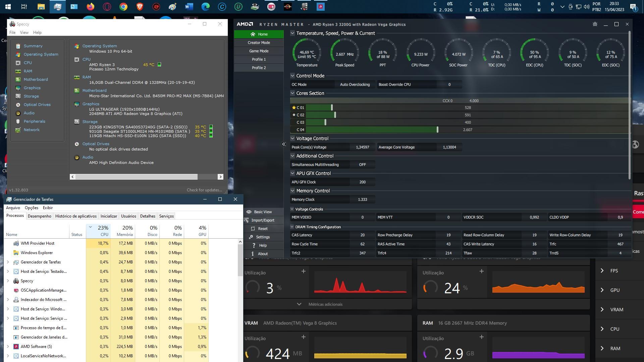Adjust the C 01 core clock slider
This screenshot has width=644, height=362.
pos(332,108)
